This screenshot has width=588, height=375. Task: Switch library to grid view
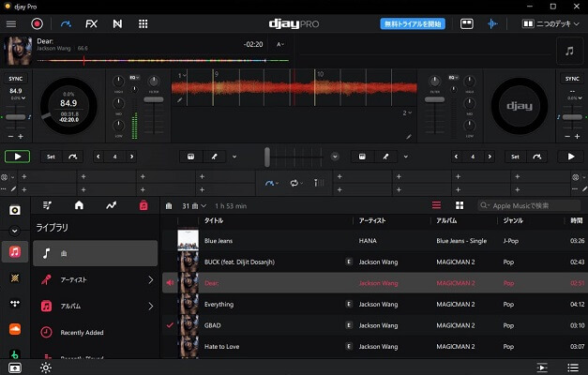[460, 205]
